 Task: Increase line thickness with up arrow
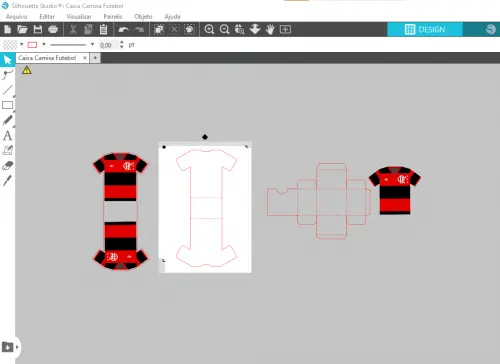pyautogui.click(x=122, y=42)
